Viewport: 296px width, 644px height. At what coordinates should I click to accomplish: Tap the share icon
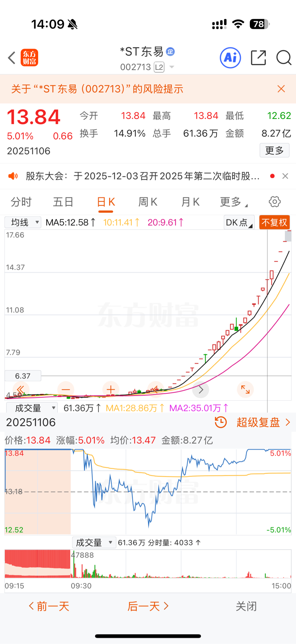[x=258, y=58]
